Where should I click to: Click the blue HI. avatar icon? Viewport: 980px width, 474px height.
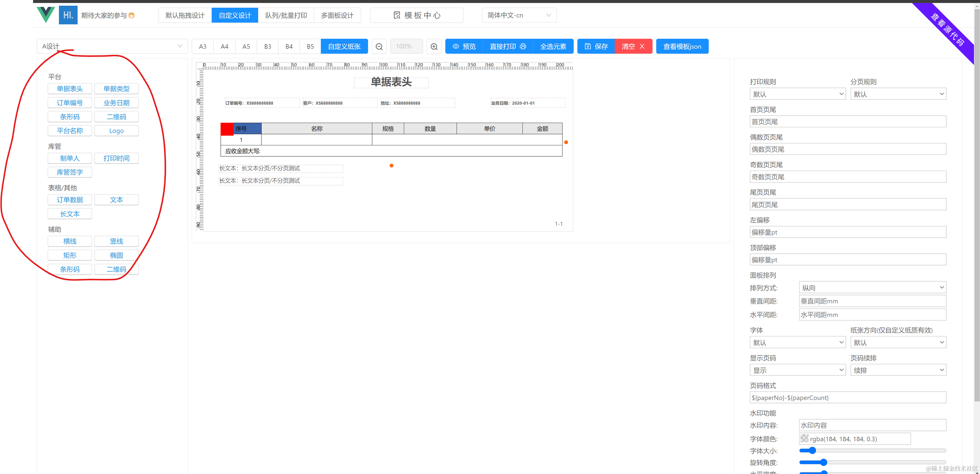click(x=68, y=15)
